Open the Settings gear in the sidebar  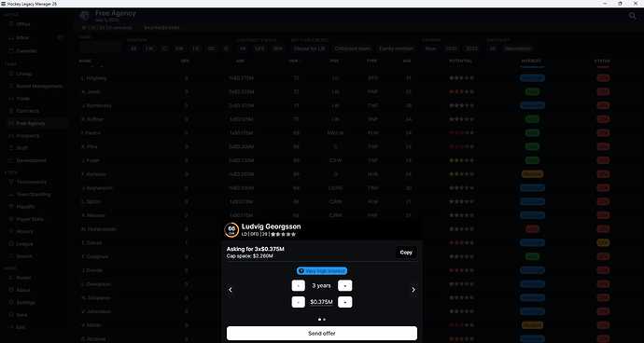point(10,302)
